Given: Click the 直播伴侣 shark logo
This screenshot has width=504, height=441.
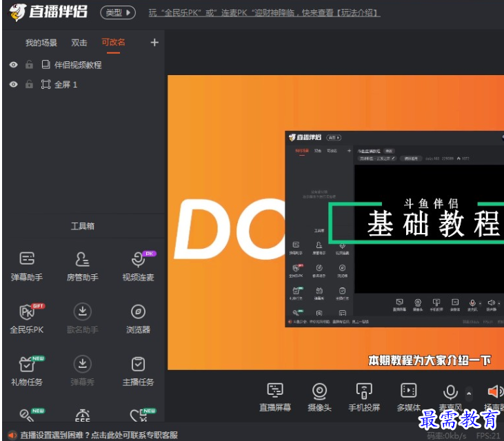Looking at the screenshot, I should coord(17,12).
